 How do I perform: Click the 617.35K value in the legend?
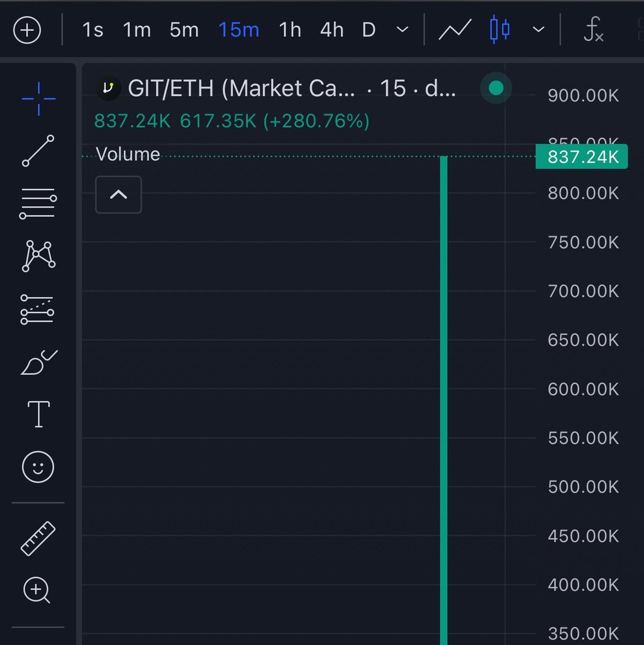pos(218,121)
